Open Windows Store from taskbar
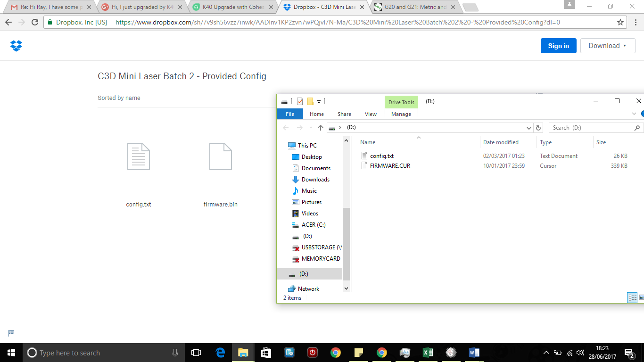644x362 pixels. (x=266, y=353)
